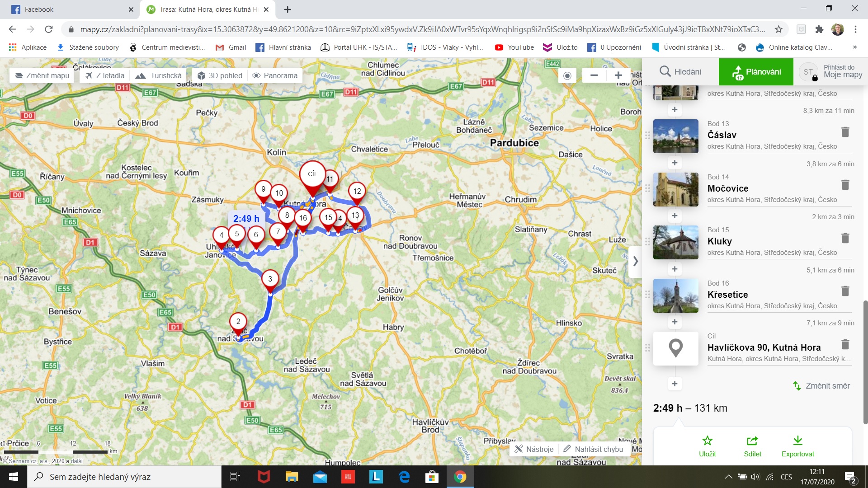
Task: Center map on my location
Action: (x=567, y=75)
